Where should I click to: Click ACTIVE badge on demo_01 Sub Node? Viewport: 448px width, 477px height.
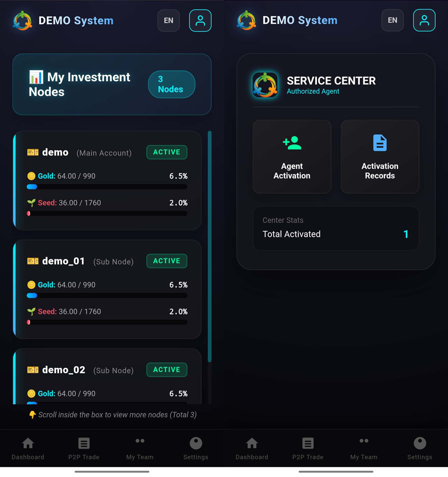pyautogui.click(x=166, y=261)
